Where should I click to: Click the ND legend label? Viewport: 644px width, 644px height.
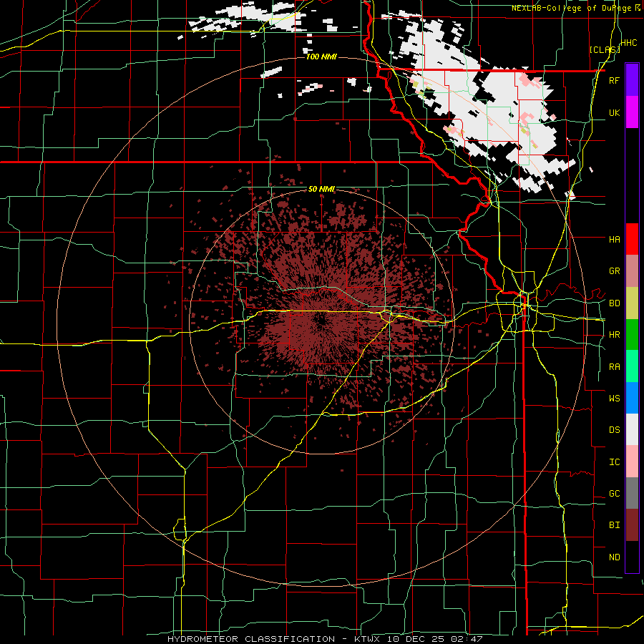[614, 557]
